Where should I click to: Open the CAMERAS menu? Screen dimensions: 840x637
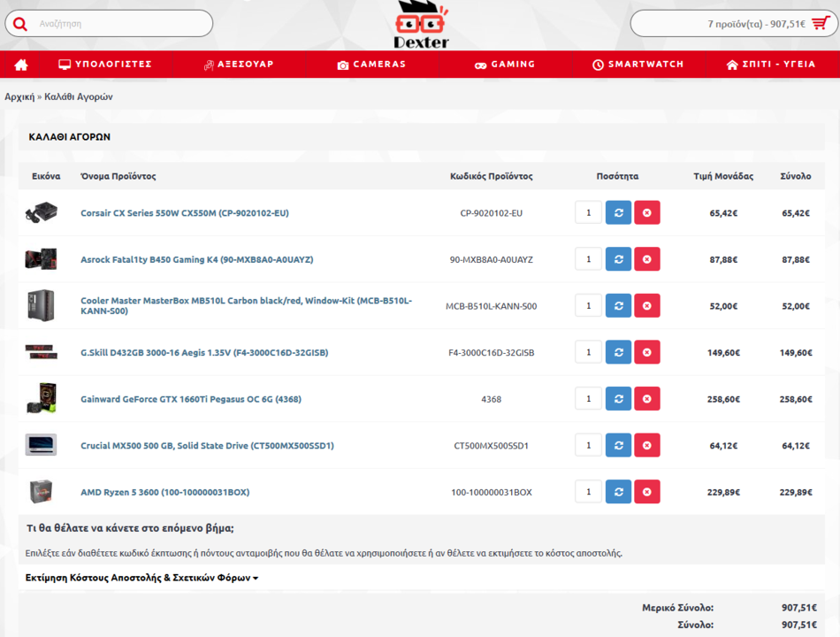(371, 65)
